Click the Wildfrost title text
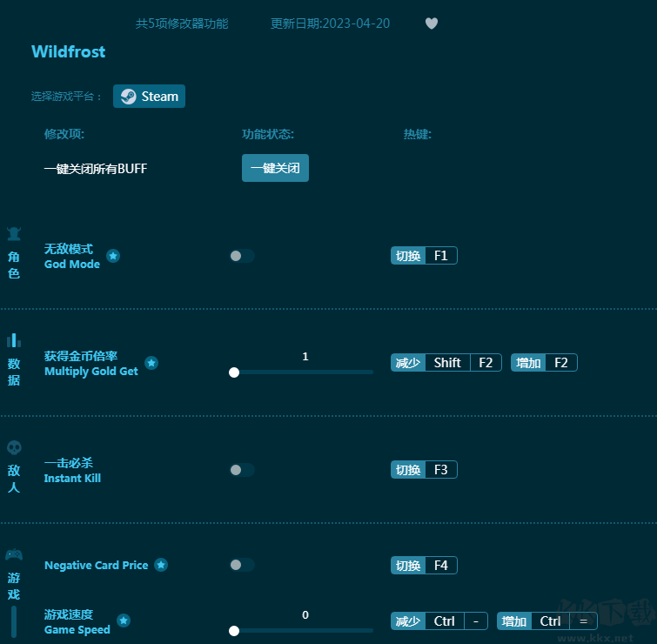Screen dimensions: 657x644 pyautogui.click(x=68, y=51)
